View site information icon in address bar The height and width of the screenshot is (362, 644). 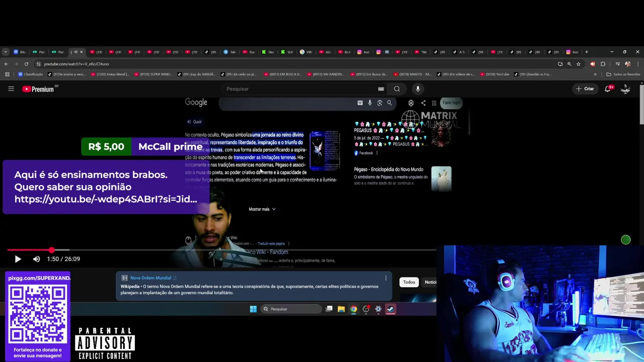[x=38, y=64]
